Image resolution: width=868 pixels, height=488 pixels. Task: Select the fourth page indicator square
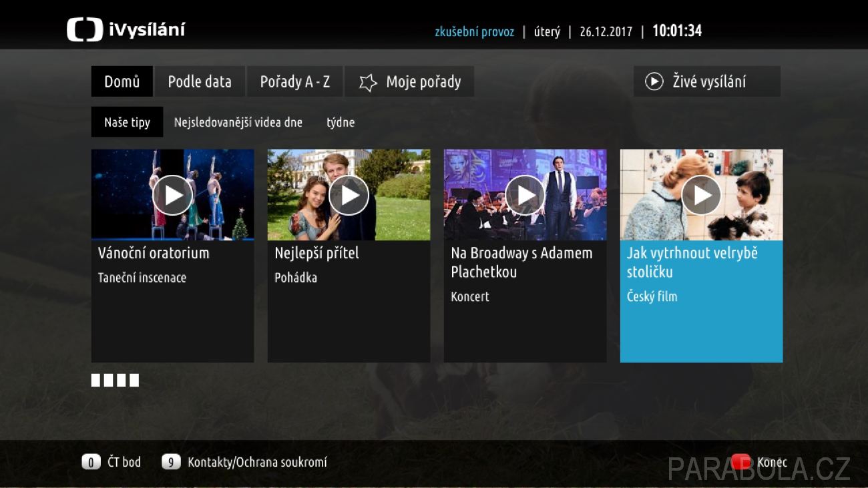134,381
